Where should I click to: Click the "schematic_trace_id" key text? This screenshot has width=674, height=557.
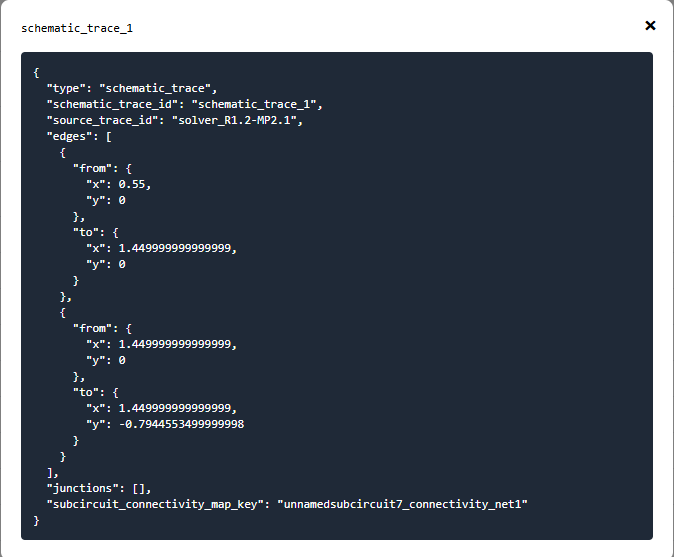(112, 104)
